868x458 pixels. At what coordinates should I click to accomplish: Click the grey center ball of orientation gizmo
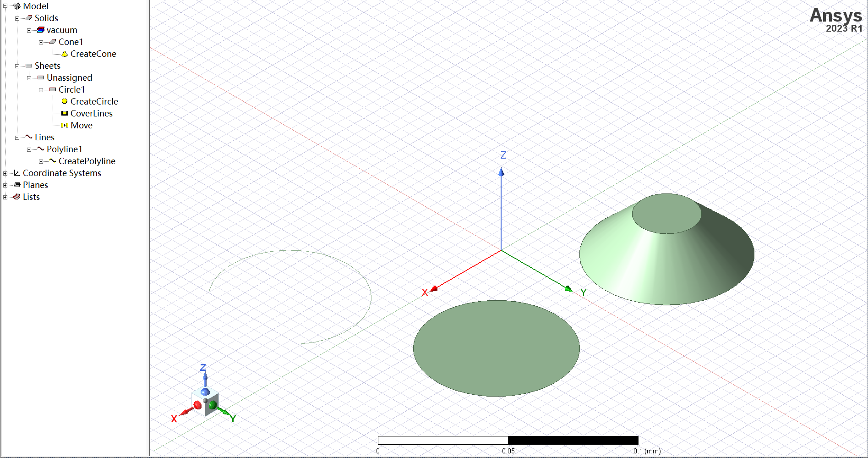click(x=205, y=401)
